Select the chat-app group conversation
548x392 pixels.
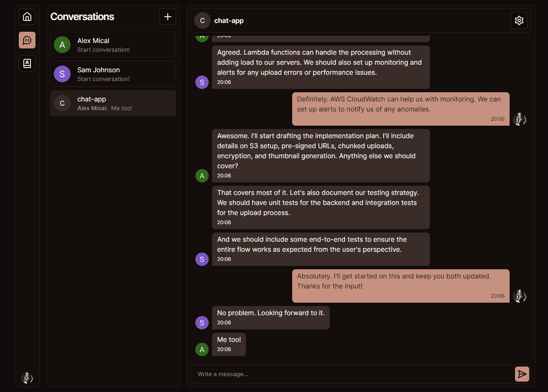(x=113, y=103)
